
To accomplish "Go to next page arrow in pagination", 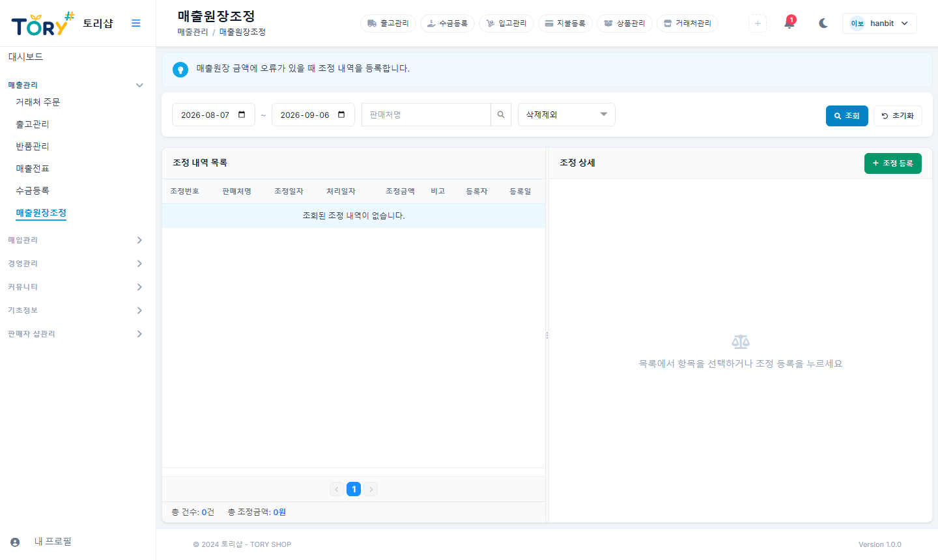I will (371, 489).
